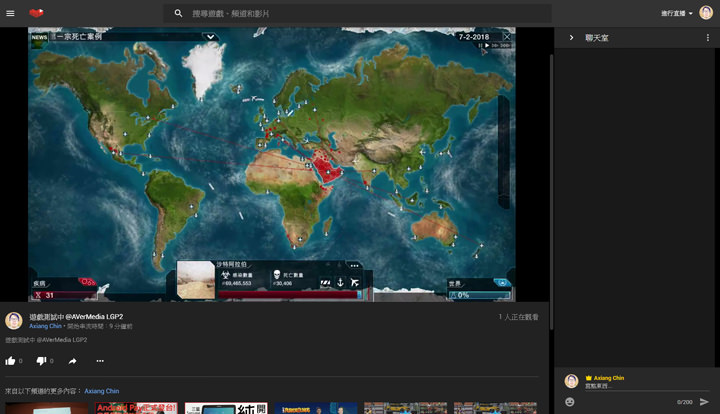Viewport: 720px width, 414px height.
Task: Click the cure progress bar at 0%
Action: pos(479,295)
